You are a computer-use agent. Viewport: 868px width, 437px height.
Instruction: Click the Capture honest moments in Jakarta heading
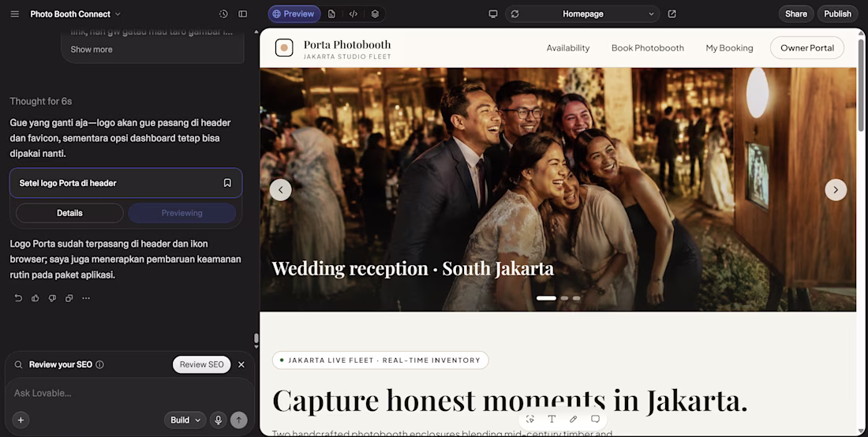[510, 399]
